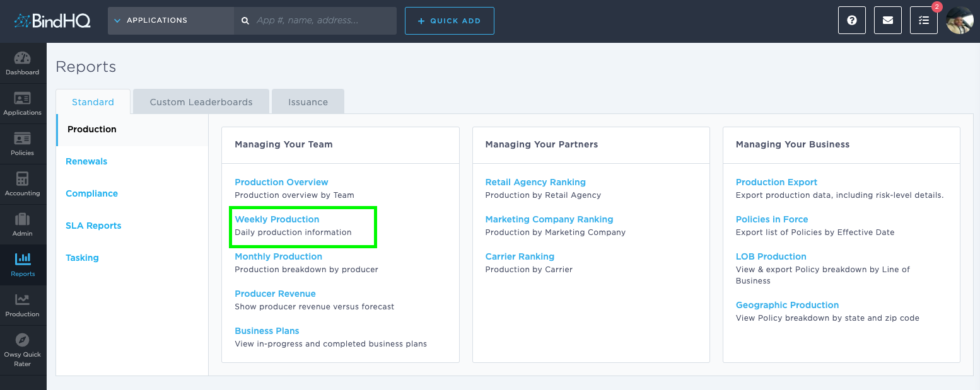Open the Marketing Company Ranking report
The width and height of the screenshot is (980, 390).
tap(549, 219)
